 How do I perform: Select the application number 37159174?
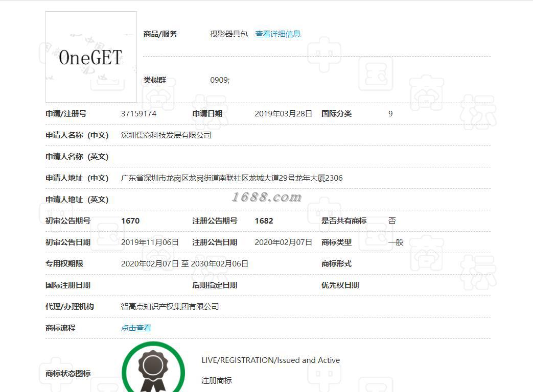click(138, 114)
